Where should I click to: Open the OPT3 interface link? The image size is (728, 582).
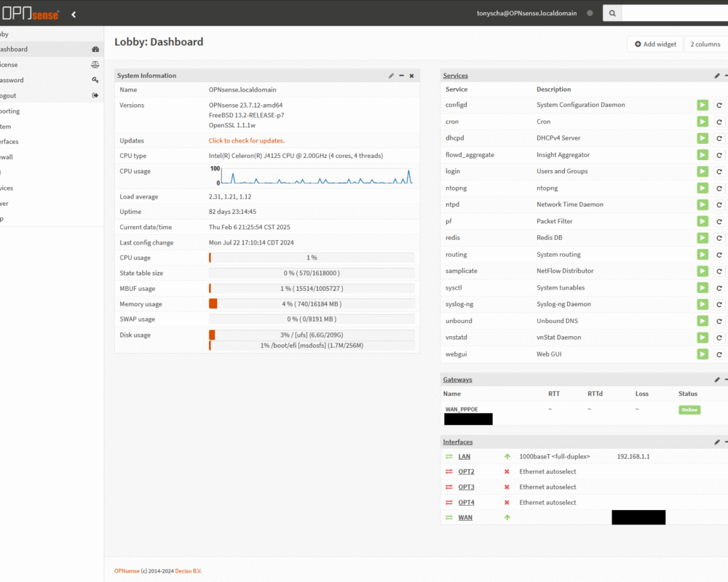[x=466, y=487]
